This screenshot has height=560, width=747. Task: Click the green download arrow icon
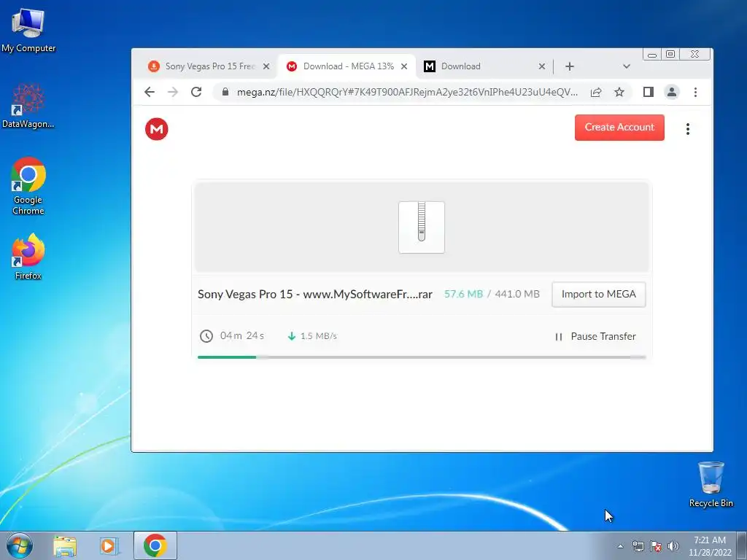[292, 336]
